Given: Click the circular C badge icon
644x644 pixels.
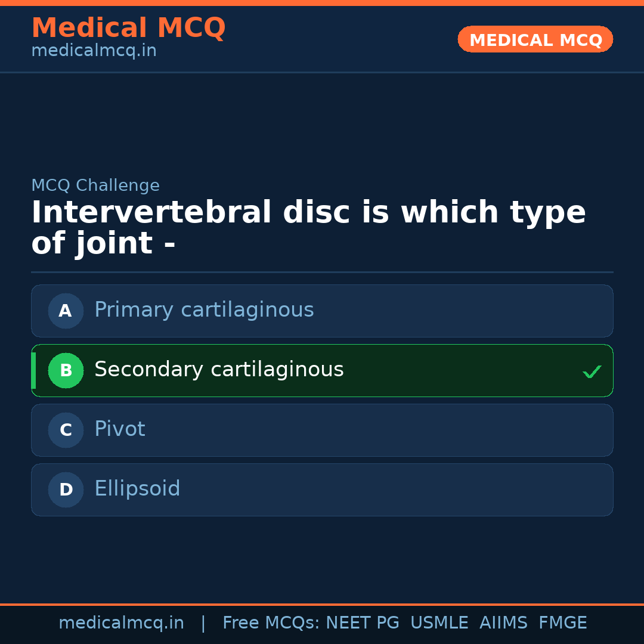Looking at the screenshot, I should click(66, 430).
